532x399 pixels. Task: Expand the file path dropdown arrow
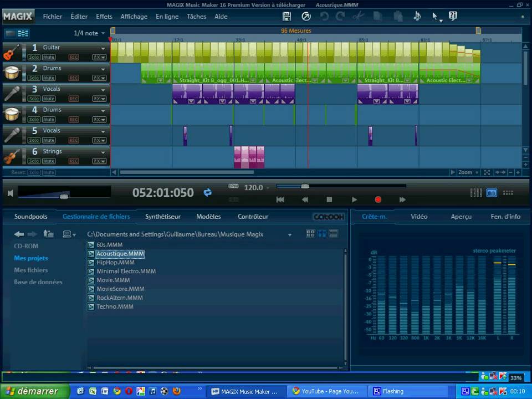click(289, 235)
